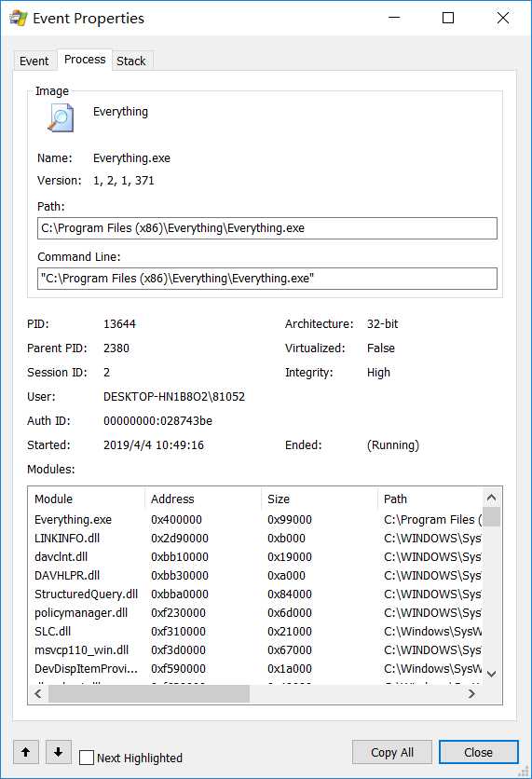Screen dimensions: 532x779
Task: Sort by the Size column header
Action: click(320, 499)
